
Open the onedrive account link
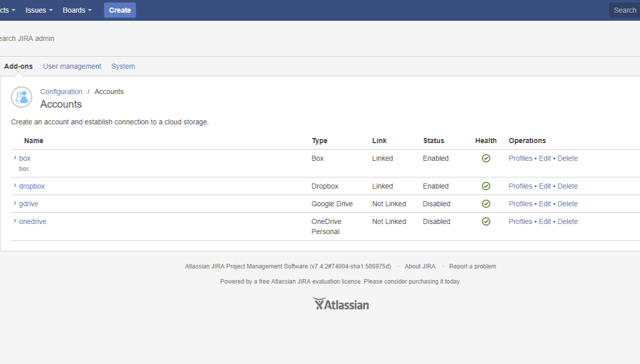coord(32,221)
